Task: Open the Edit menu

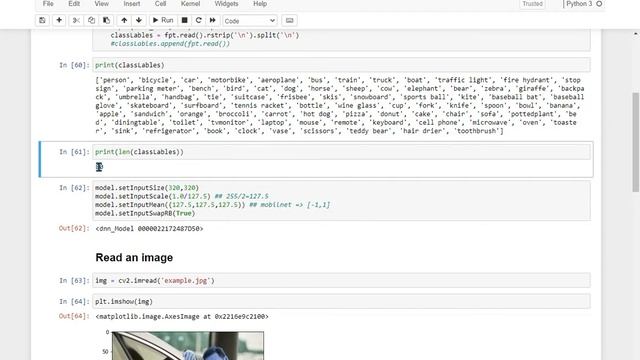Action: pos(74,4)
